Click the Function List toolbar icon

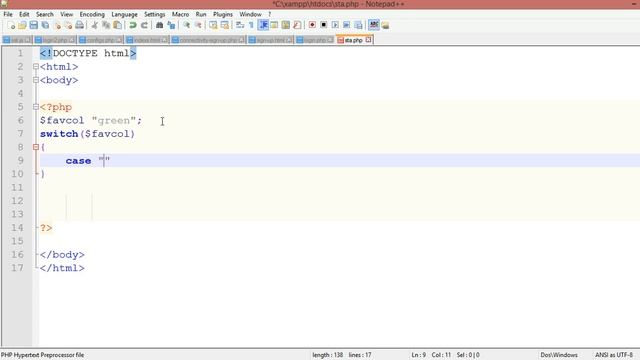tap(298, 25)
